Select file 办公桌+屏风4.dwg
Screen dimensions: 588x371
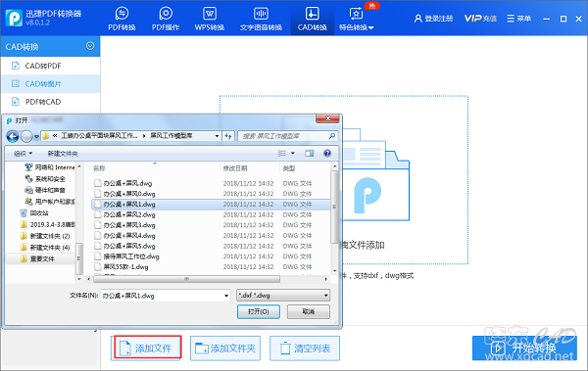click(211, 236)
